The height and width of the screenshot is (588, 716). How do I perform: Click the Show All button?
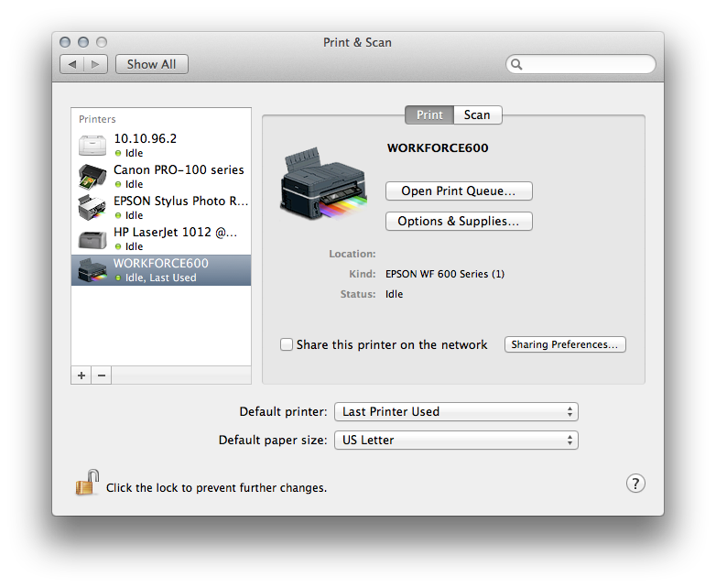click(152, 64)
